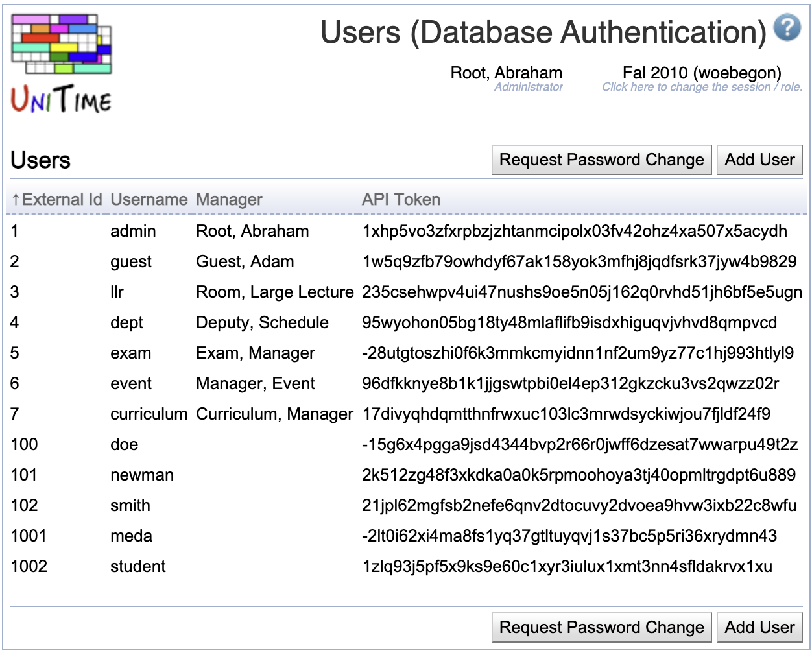Image resolution: width=812 pixels, height=655 pixels.
Task: Click the UniTime logo
Action: click(62, 64)
